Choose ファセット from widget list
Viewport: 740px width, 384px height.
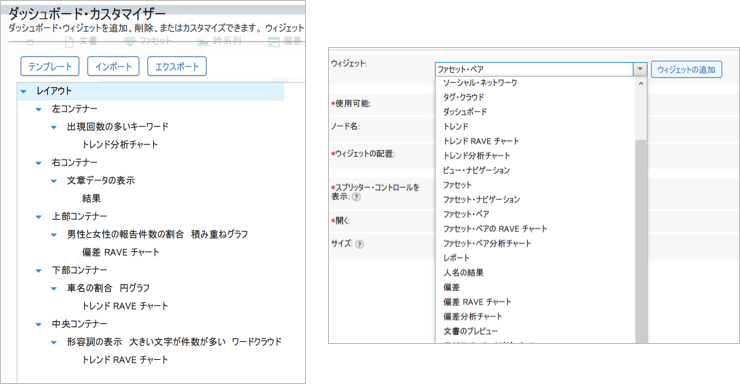(x=457, y=185)
